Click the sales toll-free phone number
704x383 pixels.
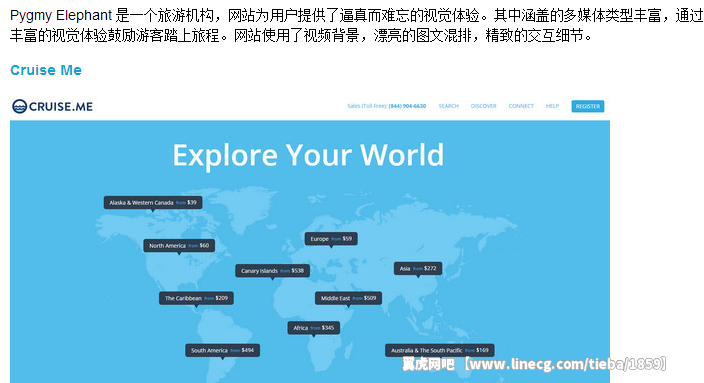point(407,106)
